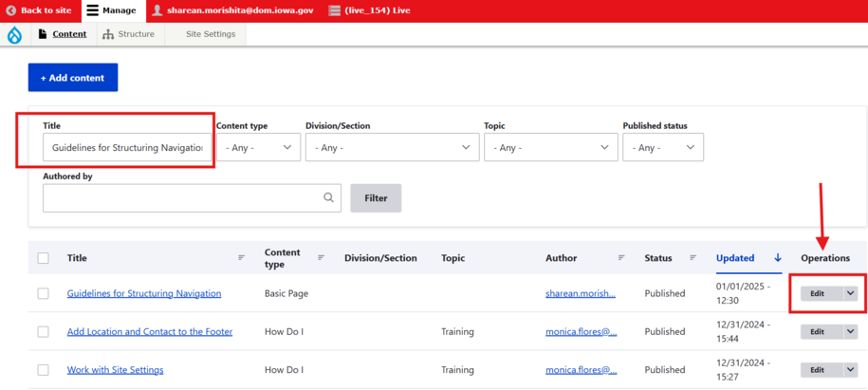Click Back to site in the top bar
The height and width of the screenshot is (390, 868).
coord(41,11)
